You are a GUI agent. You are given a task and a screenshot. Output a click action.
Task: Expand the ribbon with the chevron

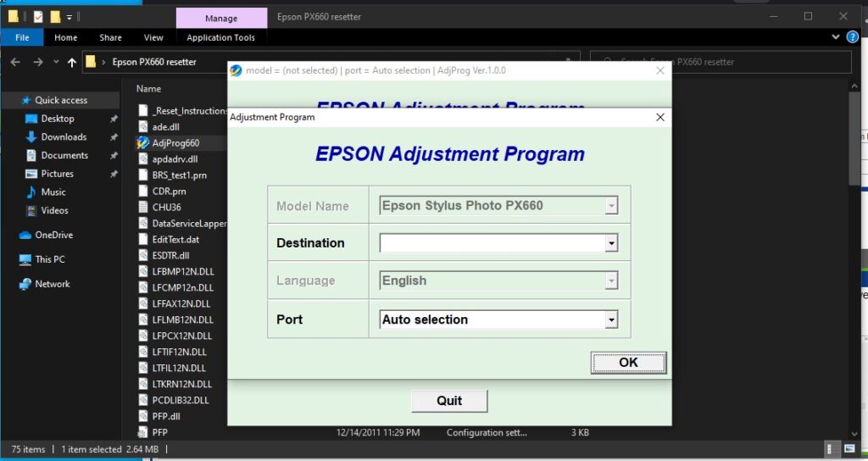pyautogui.click(x=835, y=37)
